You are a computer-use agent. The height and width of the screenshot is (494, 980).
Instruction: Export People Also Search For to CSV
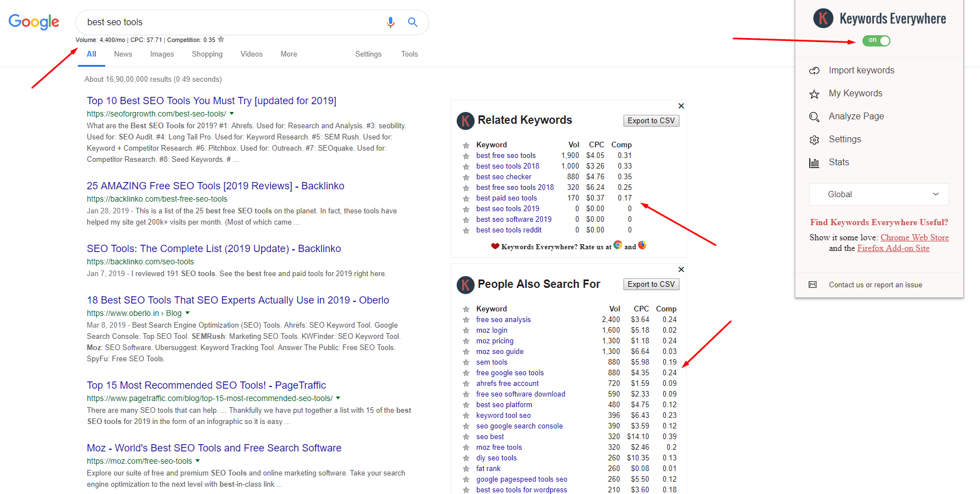tap(651, 285)
